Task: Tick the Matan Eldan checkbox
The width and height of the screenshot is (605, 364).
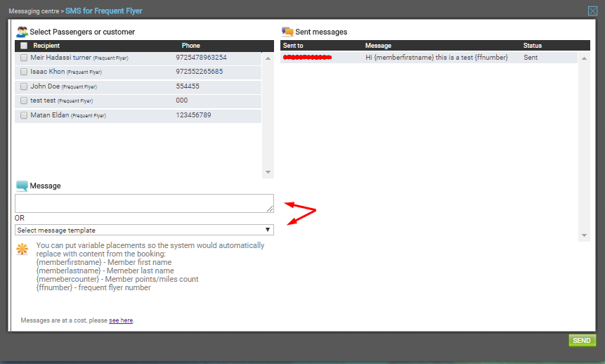Action: 24,115
